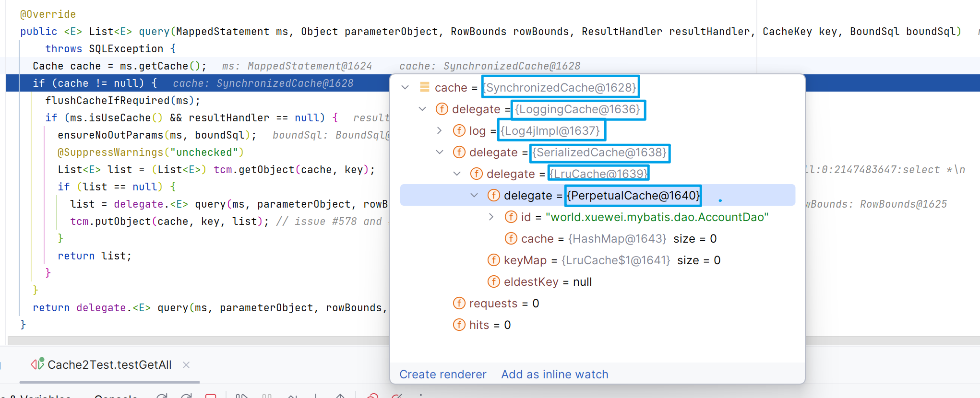The image size is (980, 398).
Task: Select the {Log4jImpl@1637} value
Action: coord(550,130)
